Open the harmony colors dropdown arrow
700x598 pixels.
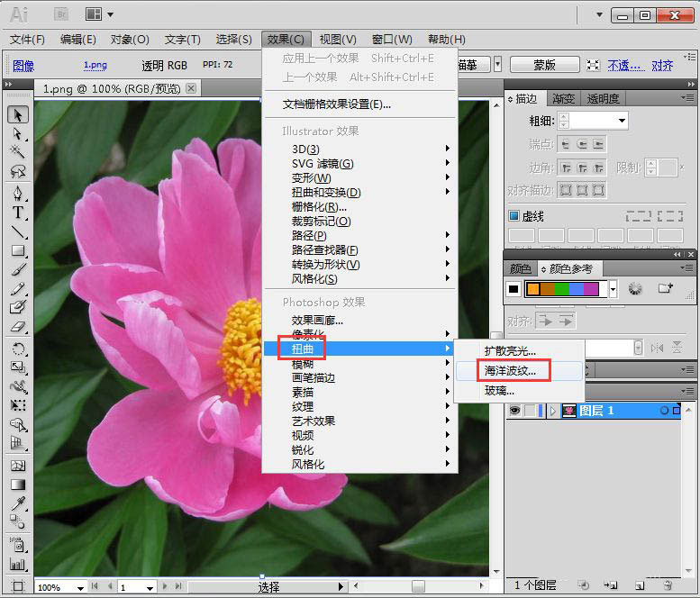(613, 289)
